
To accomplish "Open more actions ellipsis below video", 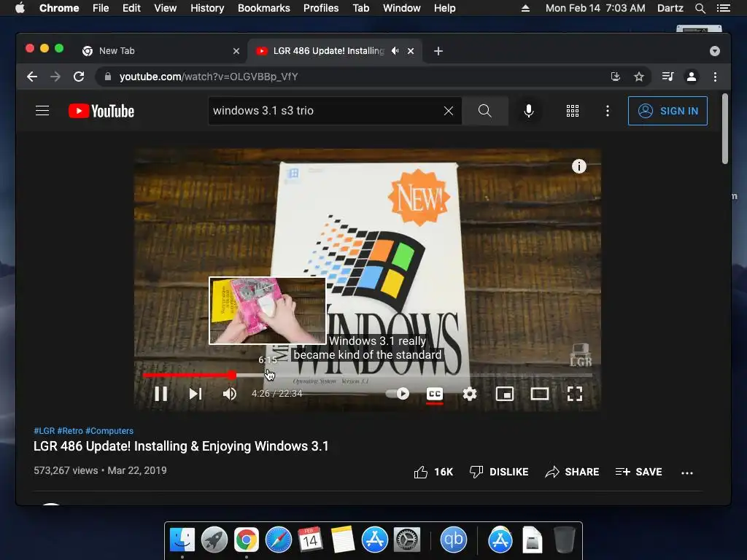I will point(687,472).
